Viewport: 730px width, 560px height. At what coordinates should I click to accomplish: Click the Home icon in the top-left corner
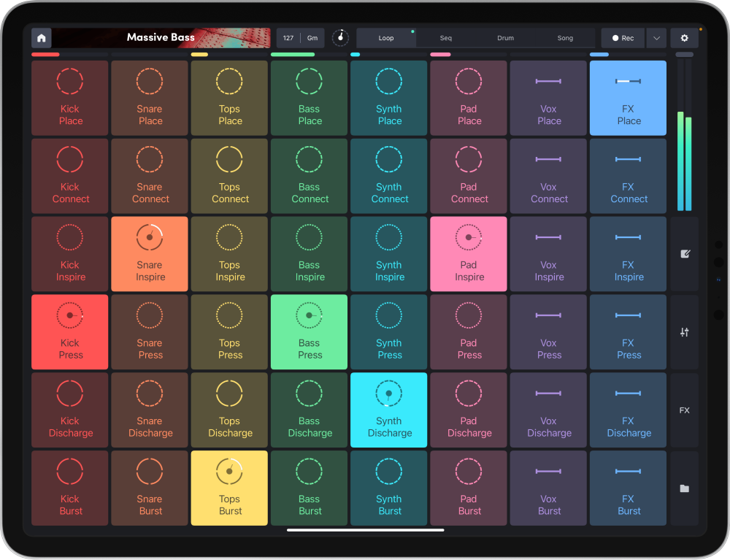pyautogui.click(x=41, y=37)
